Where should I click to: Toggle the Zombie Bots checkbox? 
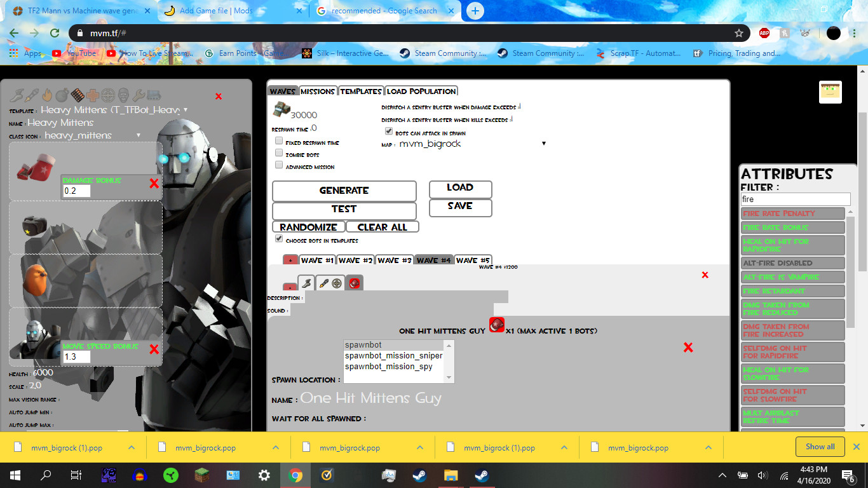tap(279, 153)
